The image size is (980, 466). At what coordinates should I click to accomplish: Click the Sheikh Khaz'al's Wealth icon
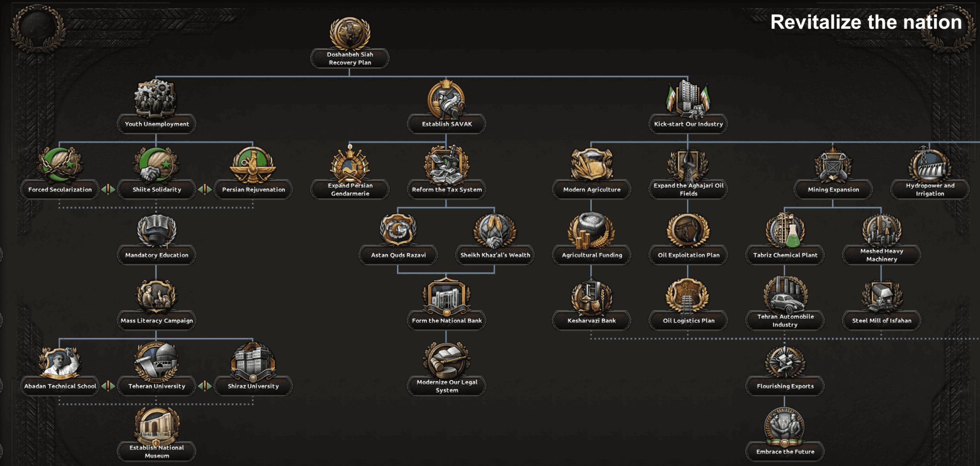coord(495,230)
